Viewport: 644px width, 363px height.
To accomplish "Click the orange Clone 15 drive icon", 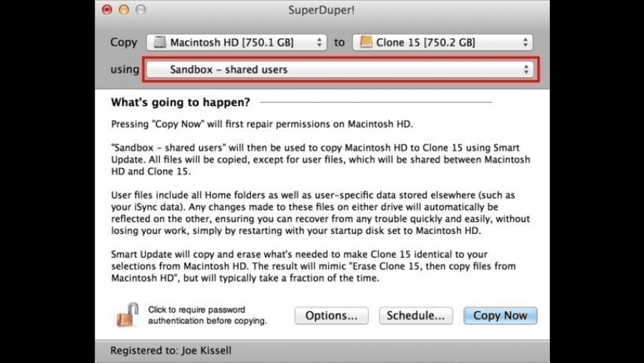I will pyautogui.click(x=365, y=43).
